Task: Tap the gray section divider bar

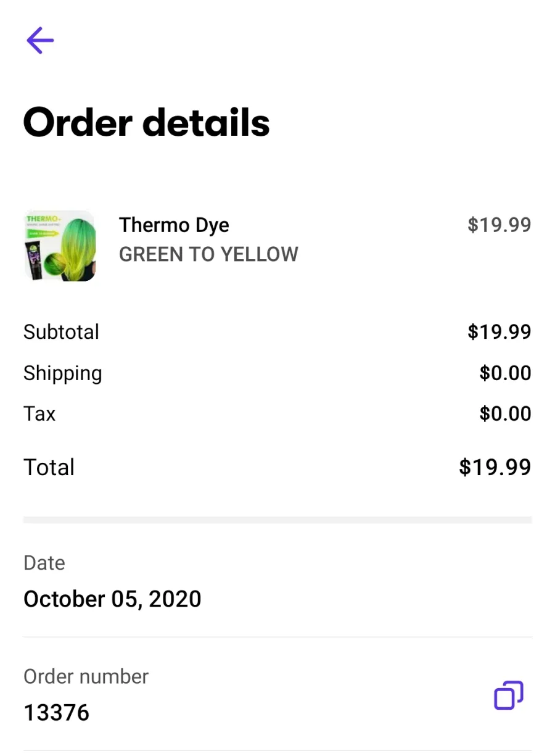Action: tap(277, 520)
